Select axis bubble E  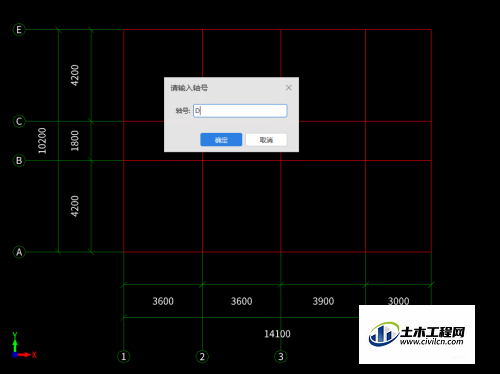[19, 30]
